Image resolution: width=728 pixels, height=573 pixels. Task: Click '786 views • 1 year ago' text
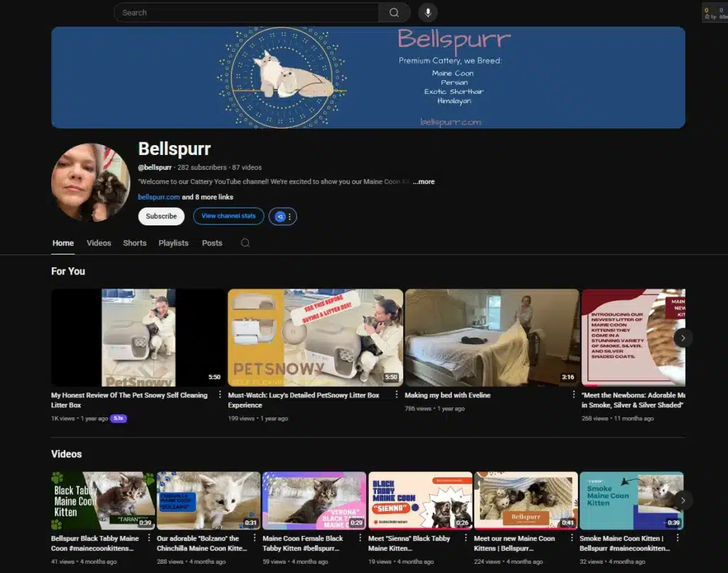tap(434, 409)
